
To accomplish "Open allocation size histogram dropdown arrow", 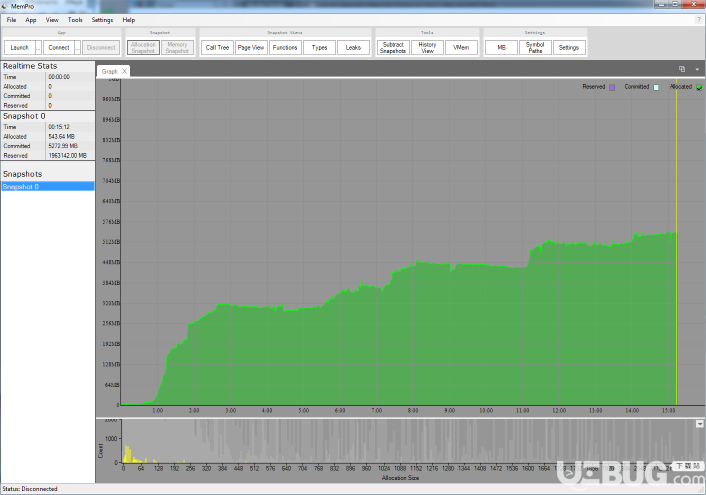I will [700, 424].
